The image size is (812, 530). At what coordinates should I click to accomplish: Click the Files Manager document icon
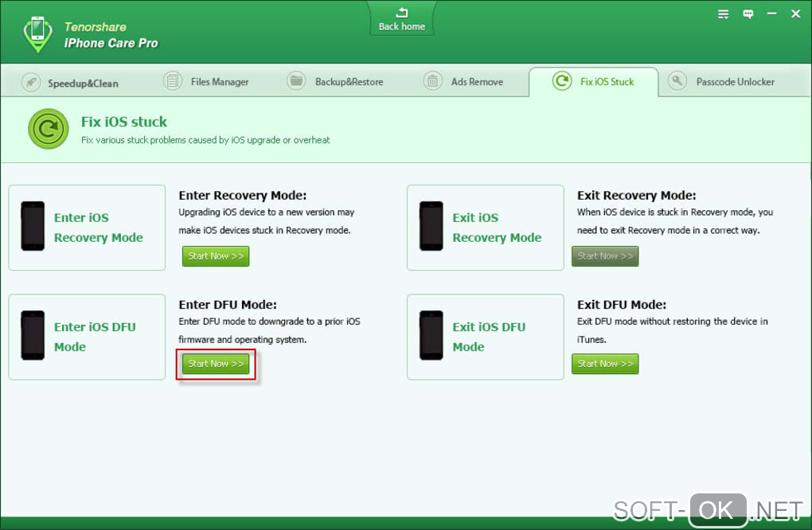coord(173,81)
